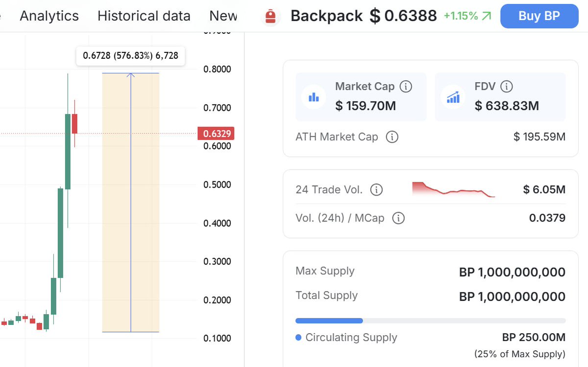Click the 24h trade volume sparkline chart
The height and width of the screenshot is (367, 588).
[454, 190]
